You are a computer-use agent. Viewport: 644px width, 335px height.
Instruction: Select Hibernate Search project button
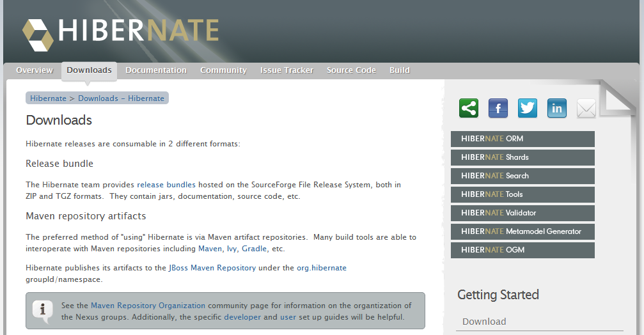pyautogui.click(x=522, y=176)
